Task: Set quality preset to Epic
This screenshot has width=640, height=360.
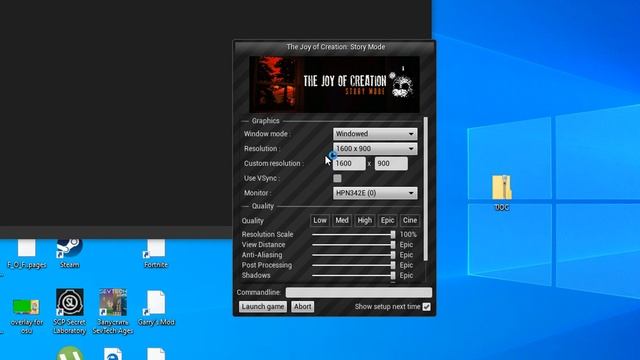Action: pyautogui.click(x=387, y=220)
